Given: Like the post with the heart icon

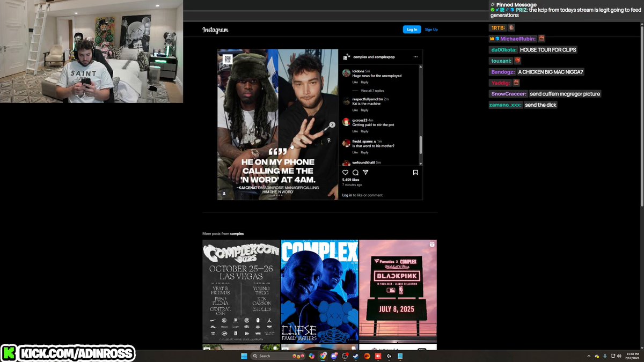Looking at the screenshot, I should (x=346, y=172).
